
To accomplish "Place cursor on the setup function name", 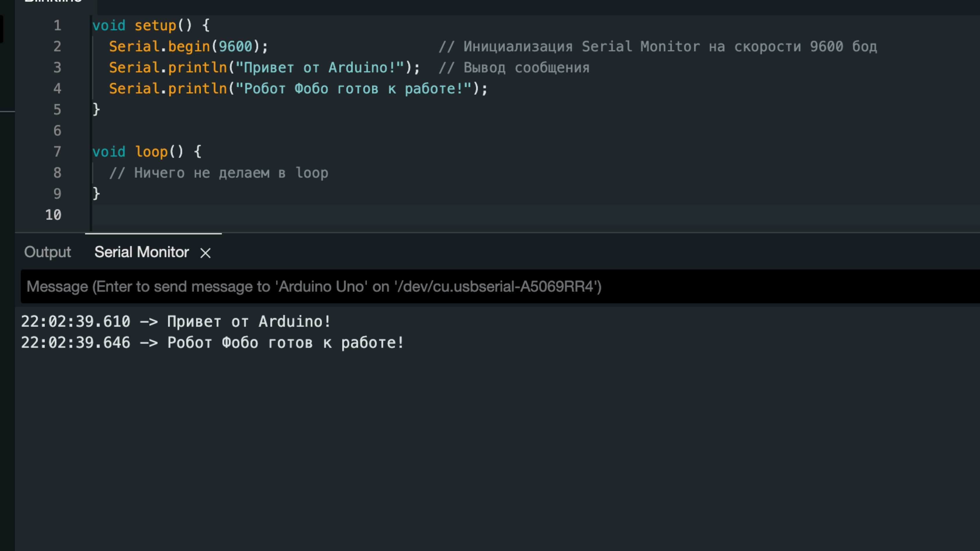I will point(155,25).
